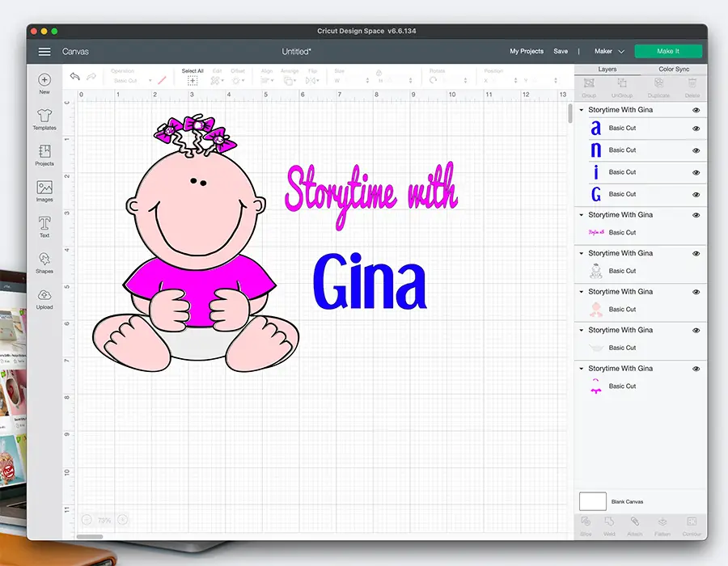
Task: Hide the letter "a" Basic Cut layer
Action: (x=696, y=129)
